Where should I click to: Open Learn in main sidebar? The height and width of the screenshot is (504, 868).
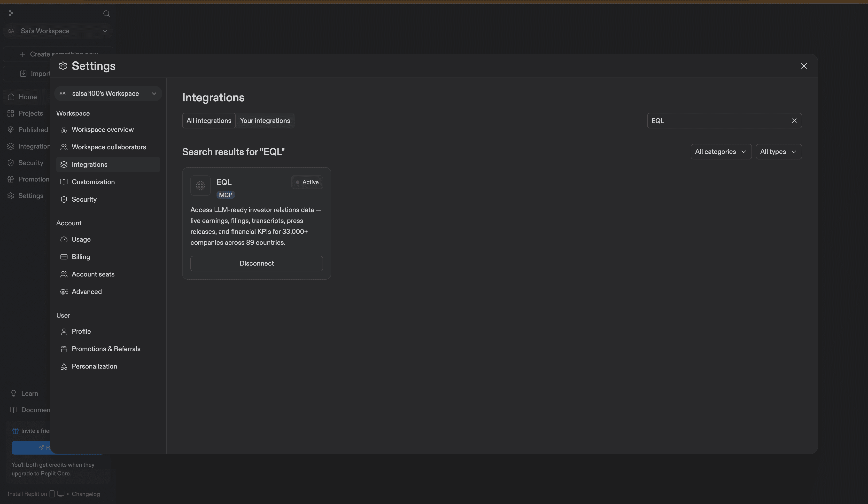[x=29, y=393]
